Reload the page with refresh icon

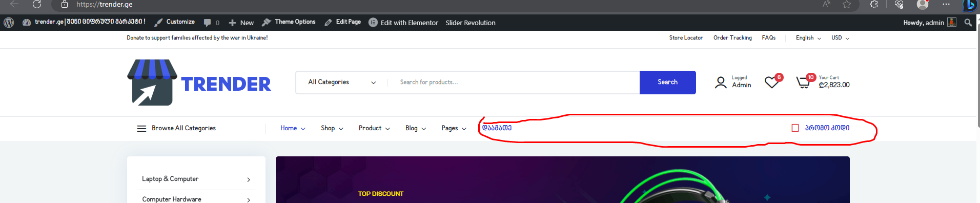click(37, 5)
